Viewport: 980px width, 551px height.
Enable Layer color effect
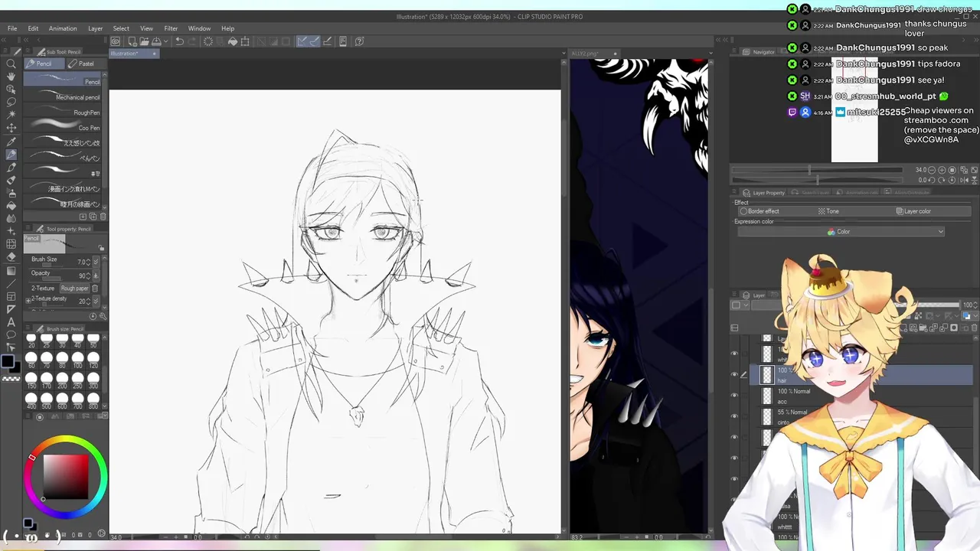pyautogui.click(x=913, y=211)
